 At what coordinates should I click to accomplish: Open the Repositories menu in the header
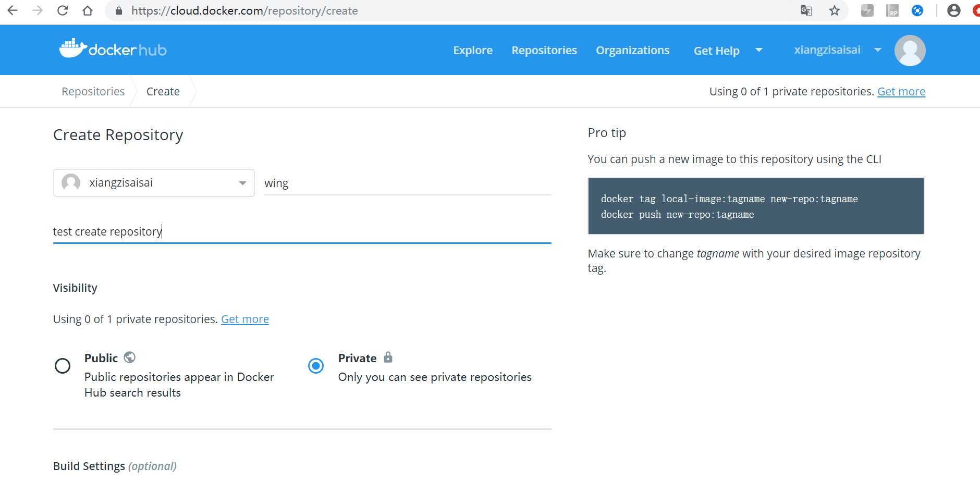[544, 51]
